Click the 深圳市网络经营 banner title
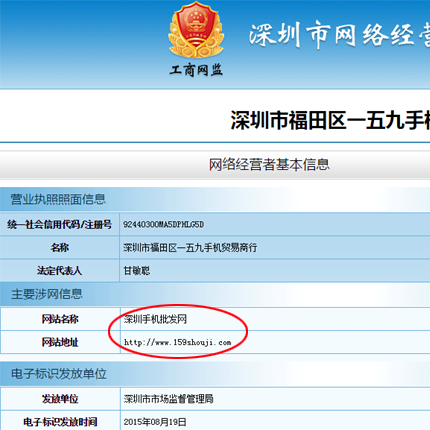Image resolution: width=430 pixels, height=430 pixels. 339,34
